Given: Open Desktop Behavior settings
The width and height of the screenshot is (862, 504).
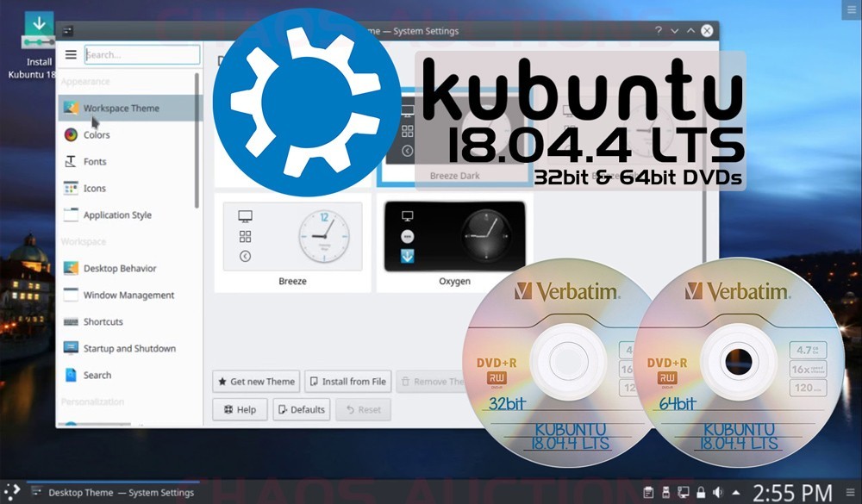Looking at the screenshot, I should pyautogui.click(x=129, y=268).
